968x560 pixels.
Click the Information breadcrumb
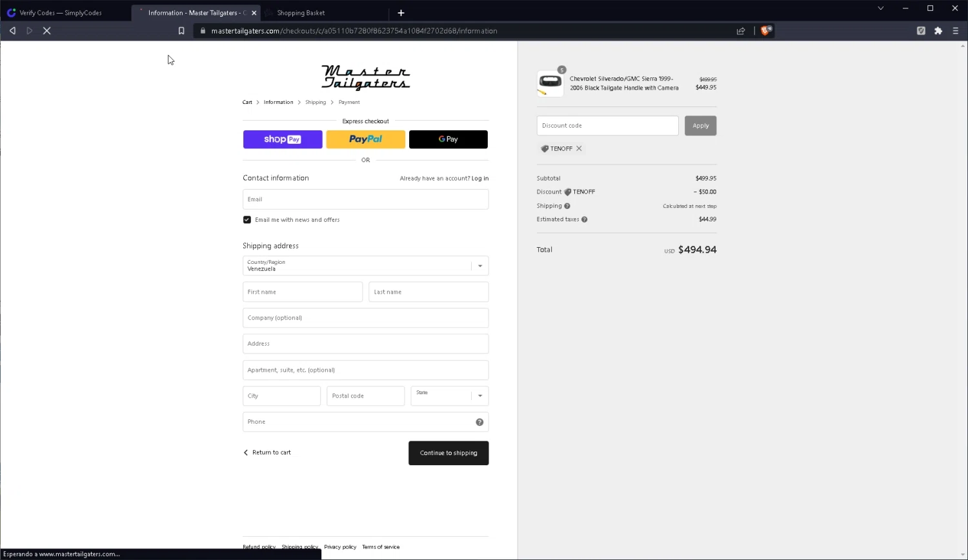(278, 102)
